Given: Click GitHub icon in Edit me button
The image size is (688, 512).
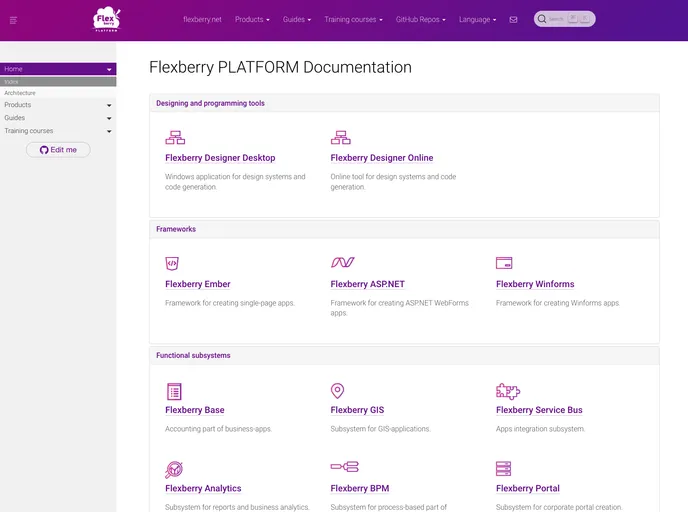Looking at the screenshot, I should pyautogui.click(x=44, y=150).
